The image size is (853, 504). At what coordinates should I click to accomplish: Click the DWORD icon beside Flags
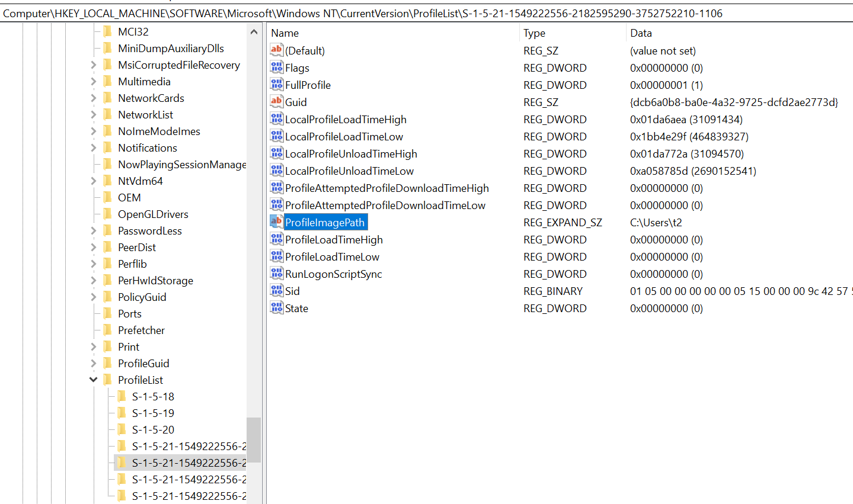[276, 68]
